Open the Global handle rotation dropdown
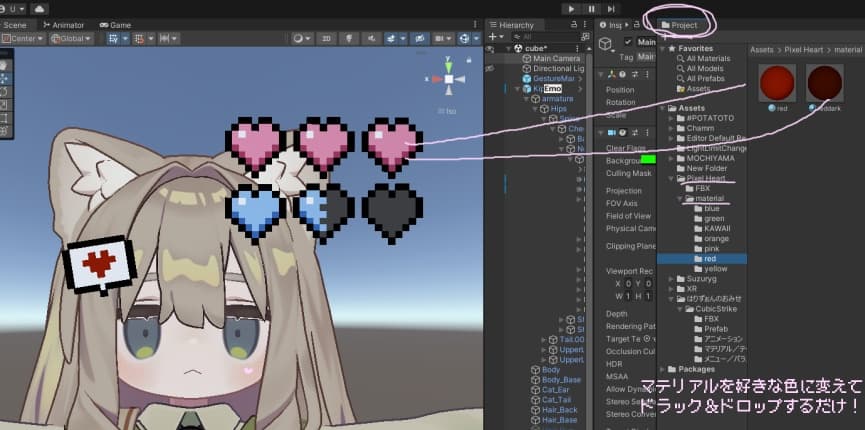 click(x=71, y=39)
